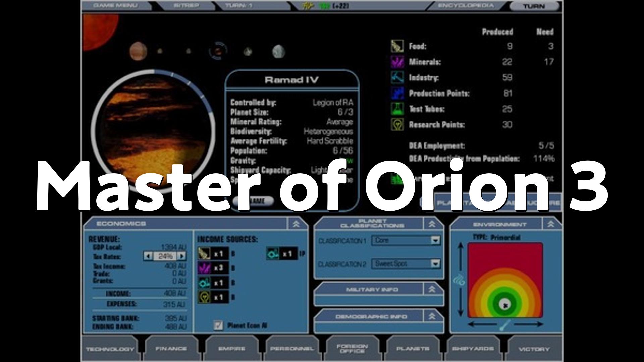
Task: Open the Classification 2 Sweet Spot dropdown
Action: [435, 264]
